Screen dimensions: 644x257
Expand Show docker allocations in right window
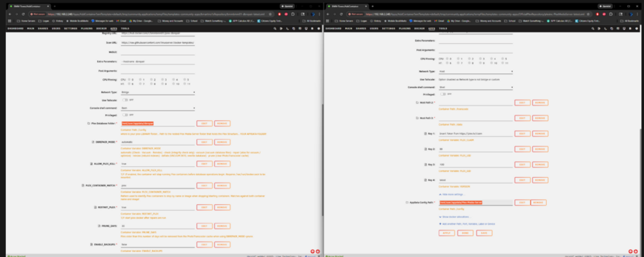point(455,217)
